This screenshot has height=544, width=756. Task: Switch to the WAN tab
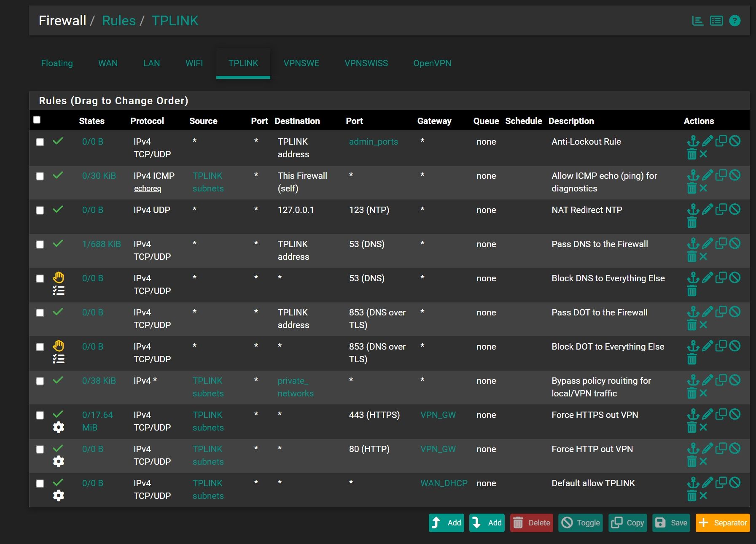click(x=108, y=63)
